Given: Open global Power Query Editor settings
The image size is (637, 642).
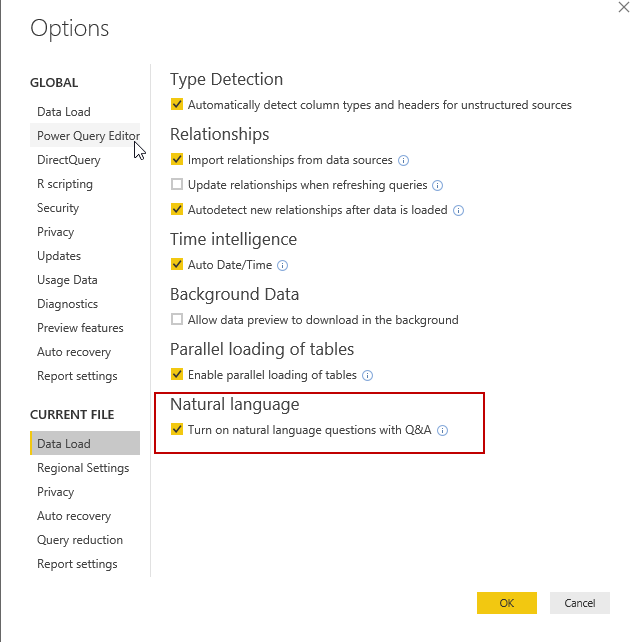Looking at the screenshot, I should click(88, 136).
